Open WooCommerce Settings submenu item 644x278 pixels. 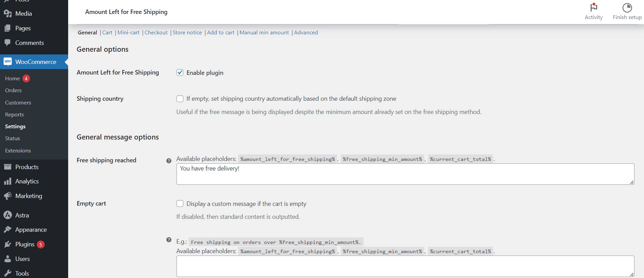(15, 126)
